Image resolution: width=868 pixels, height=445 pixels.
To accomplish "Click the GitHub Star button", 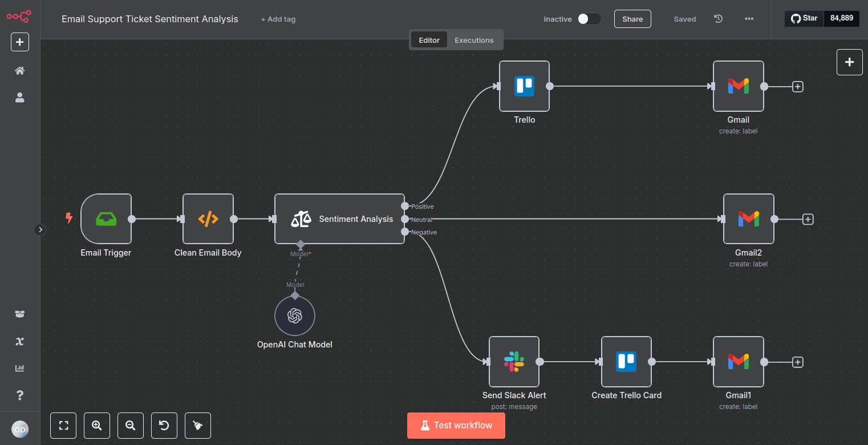I will [x=805, y=18].
